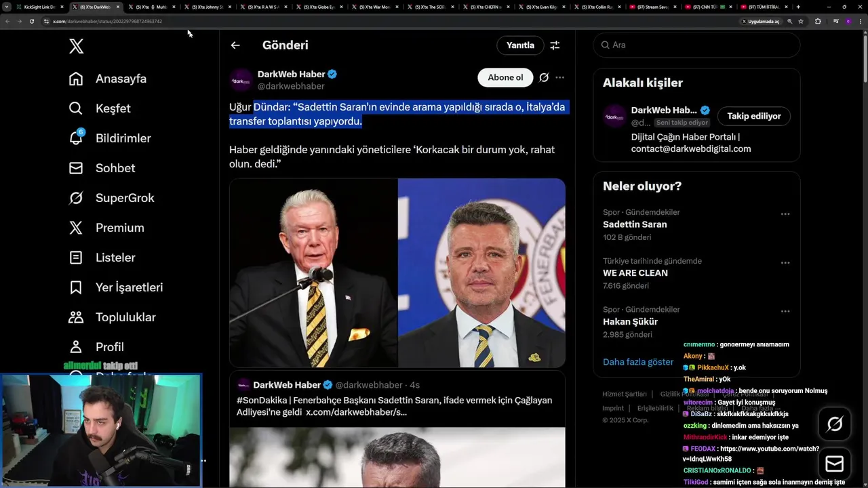Open the post's three-dot more menu
868x488 pixels.
point(559,77)
